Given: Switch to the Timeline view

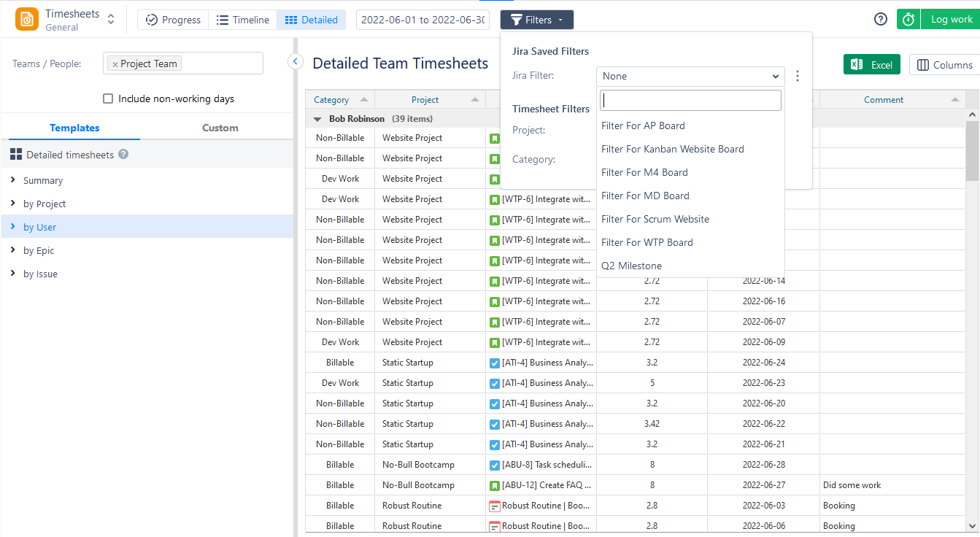Looking at the screenshot, I should pyautogui.click(x=243, y=20).
